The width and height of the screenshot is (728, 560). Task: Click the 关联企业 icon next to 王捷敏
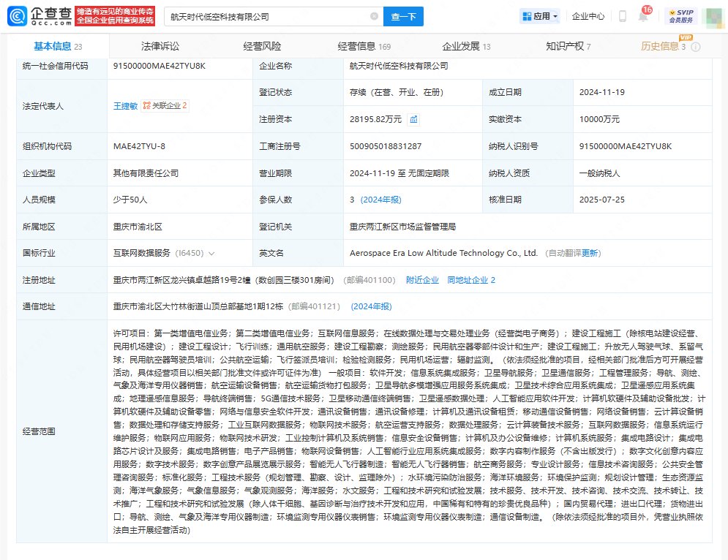click(x=146, y=106)
